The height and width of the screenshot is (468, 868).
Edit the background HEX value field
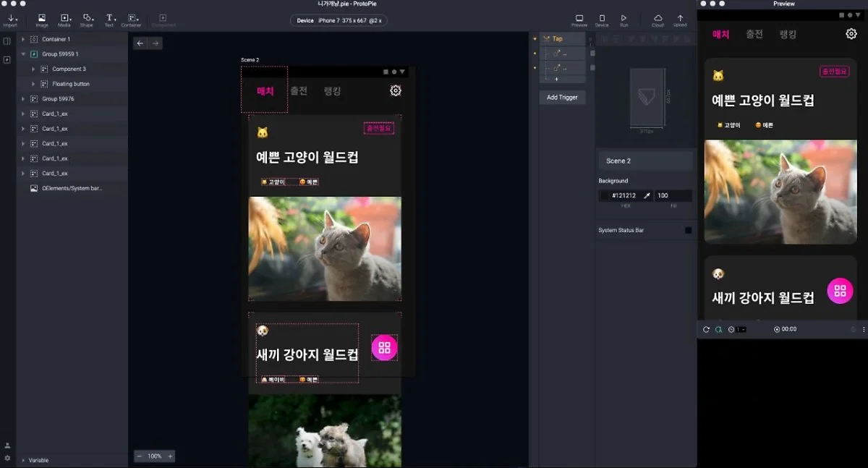[x=626, y=195]
